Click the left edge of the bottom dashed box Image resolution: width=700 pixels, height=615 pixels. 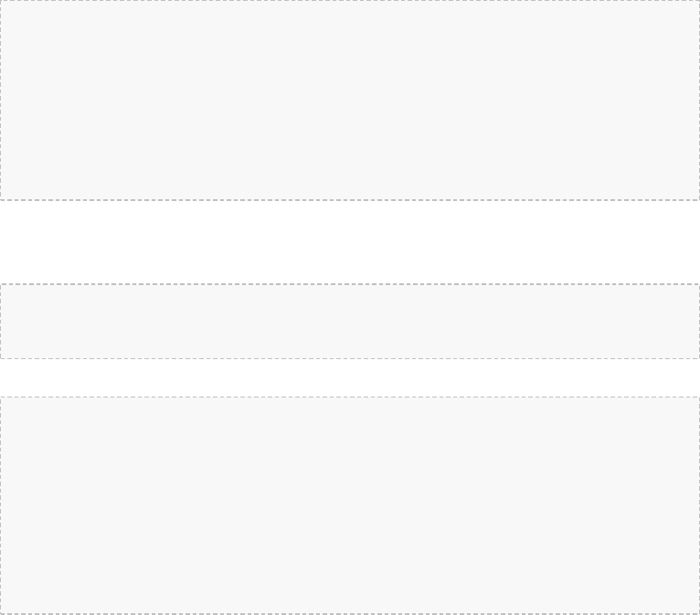tap(1, 504)
